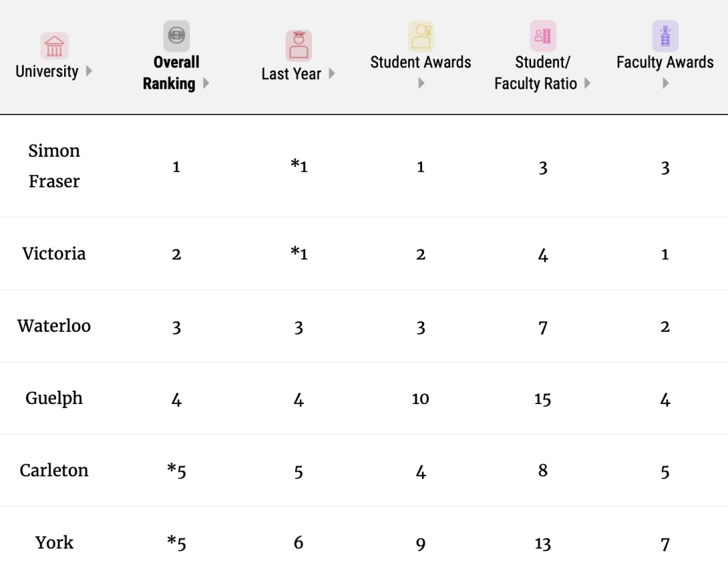Image resolution: width=728 pixels, height=573 pixels.
Task: Select the Simon Fraser row name
Action: (x=54, y=166)
